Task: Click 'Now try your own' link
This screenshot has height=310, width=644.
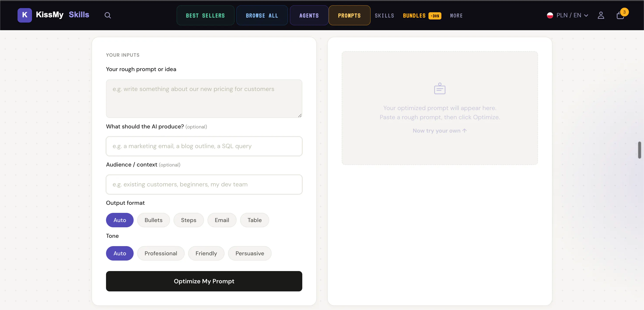Action: pyautogui.click(x=439, y=131)
